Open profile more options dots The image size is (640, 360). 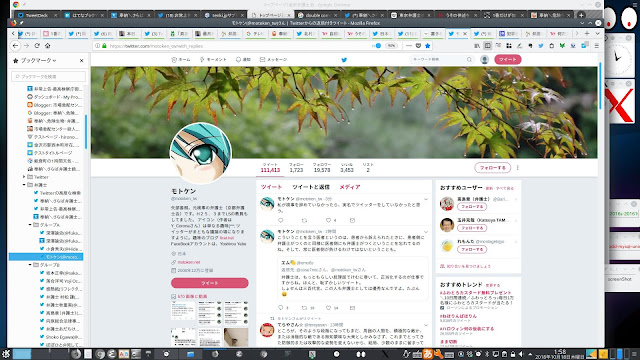pos(518,168)
